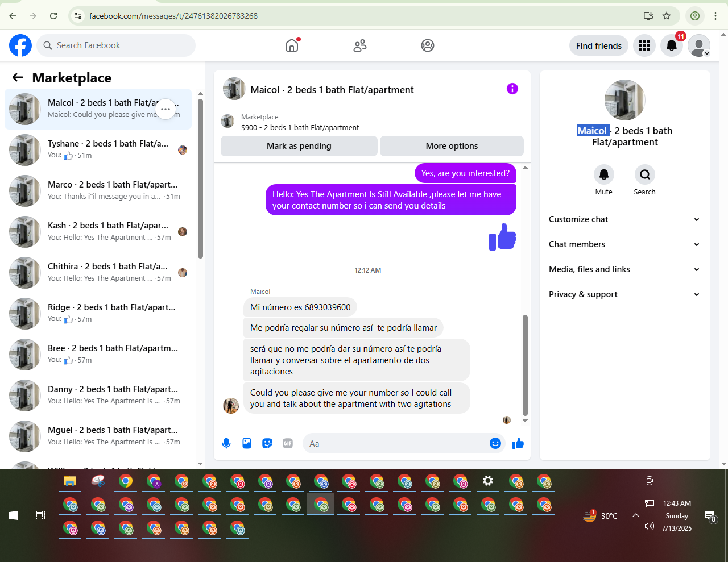Mute the conversation with the bell icon
Viewport: 728px width, 562px height.
coord(604,174)
